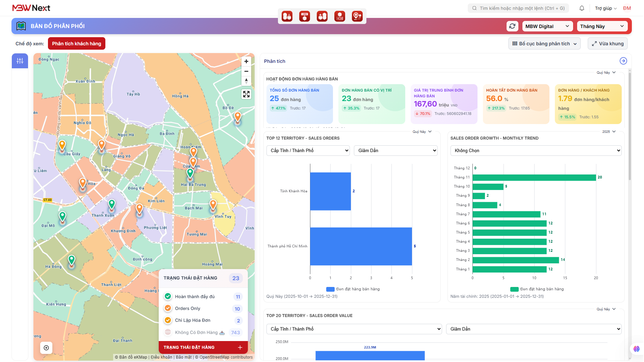
Task: Open the map filter settings sidebar icon
Action: point(20,61)
